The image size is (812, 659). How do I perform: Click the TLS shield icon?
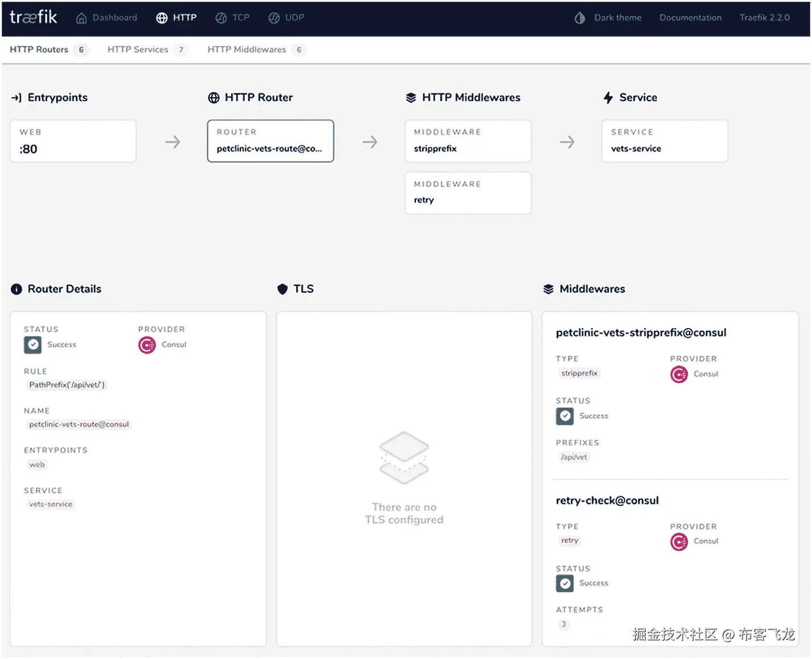pyautogui.click(x=283, y=289)
